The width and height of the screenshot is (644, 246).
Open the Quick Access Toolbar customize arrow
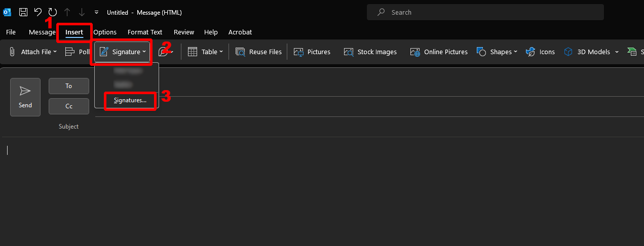click(96, 12)
